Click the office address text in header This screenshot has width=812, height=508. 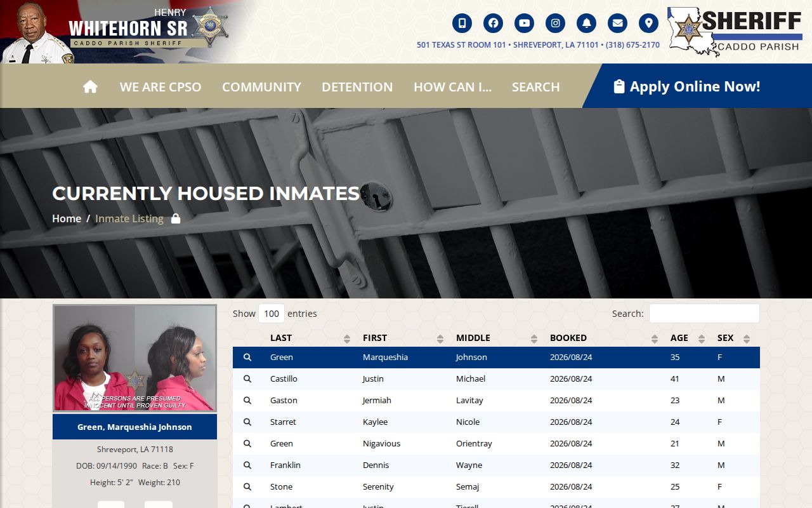click(538, 45)
